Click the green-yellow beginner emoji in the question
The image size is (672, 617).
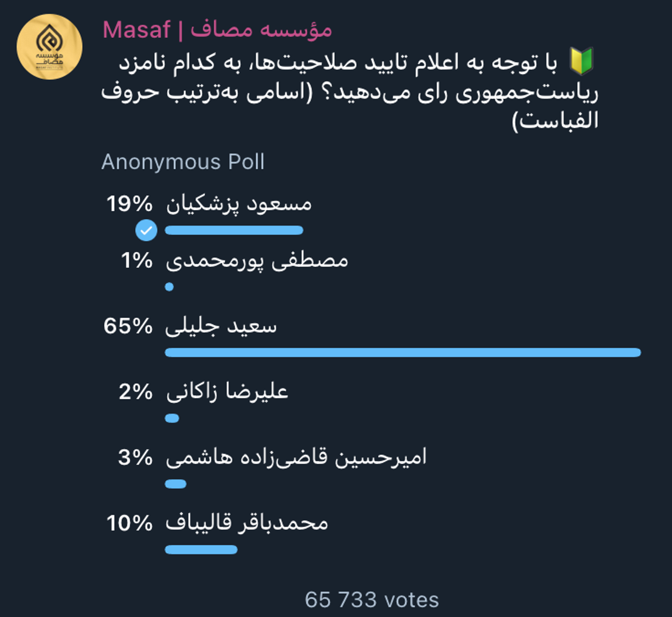[581, 61]
